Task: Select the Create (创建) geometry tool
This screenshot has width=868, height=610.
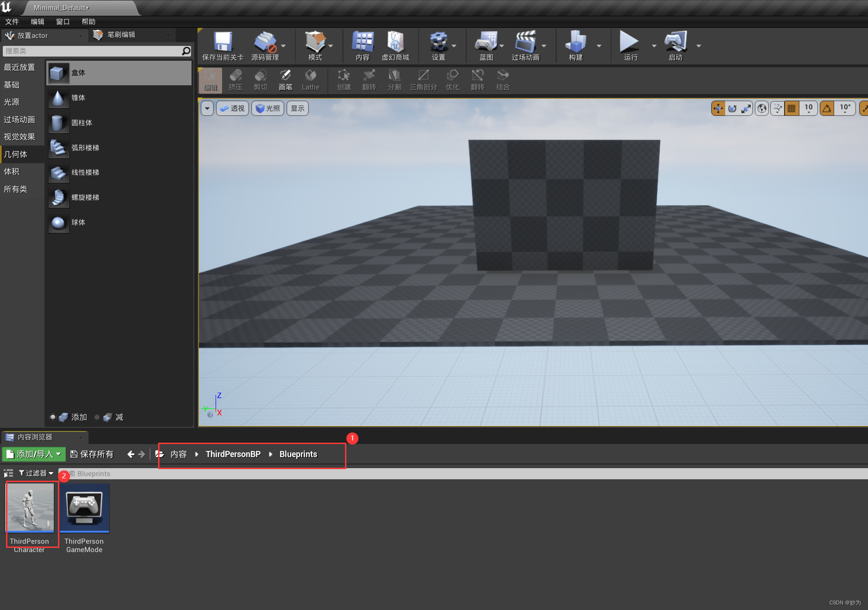Action: (x=344, y=80)
